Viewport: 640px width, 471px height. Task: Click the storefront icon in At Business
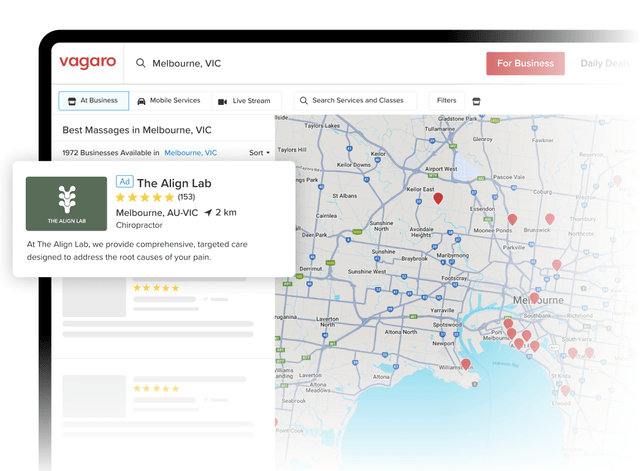pyautogui.click(x=72, y=101)
